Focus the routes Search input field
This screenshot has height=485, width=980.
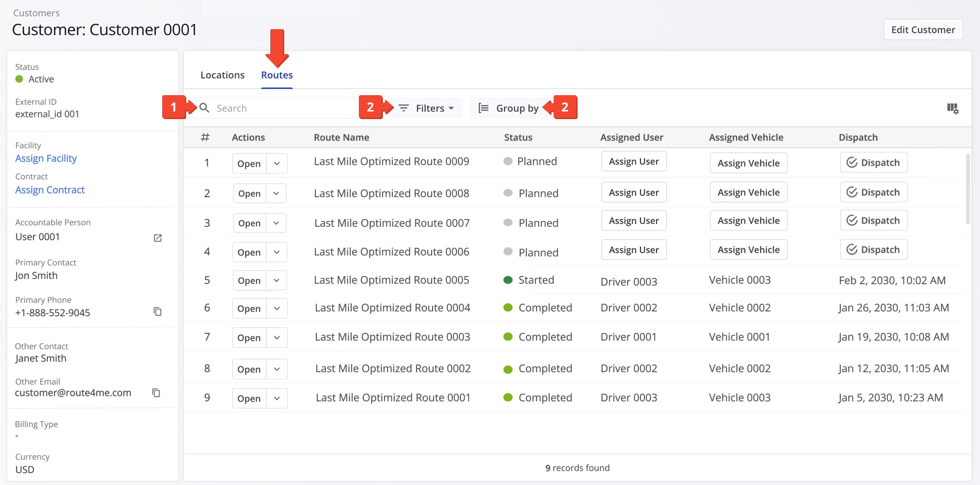282,108
